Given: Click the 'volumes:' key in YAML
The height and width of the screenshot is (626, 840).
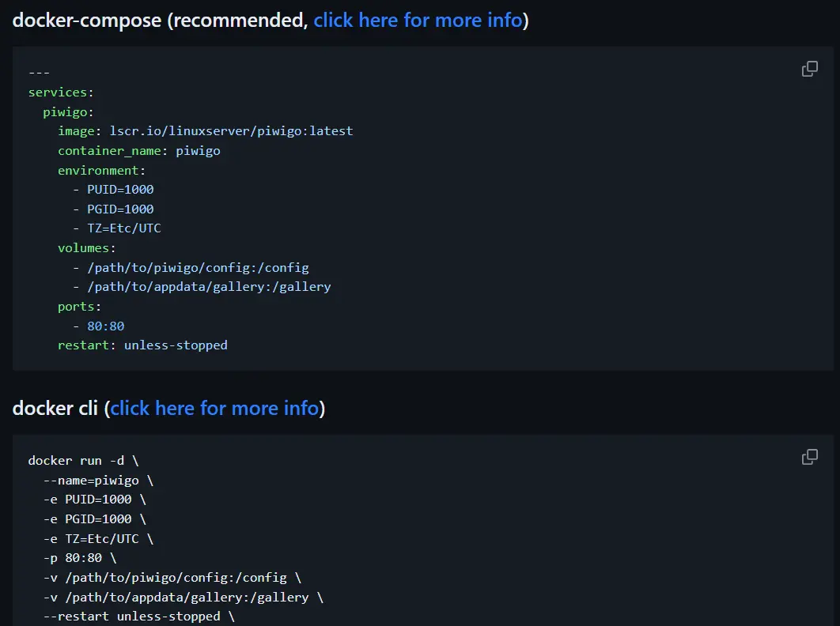Looking at the screenshot, I should (87, 248).
